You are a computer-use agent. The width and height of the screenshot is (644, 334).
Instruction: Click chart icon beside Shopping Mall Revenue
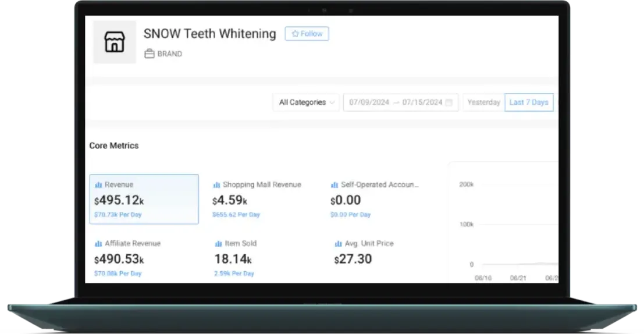click(216, 185)
